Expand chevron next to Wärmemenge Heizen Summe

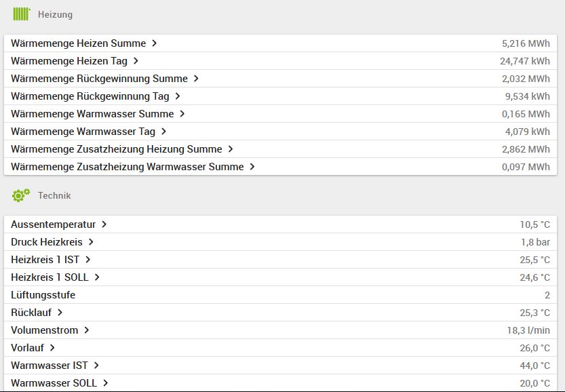155,43
